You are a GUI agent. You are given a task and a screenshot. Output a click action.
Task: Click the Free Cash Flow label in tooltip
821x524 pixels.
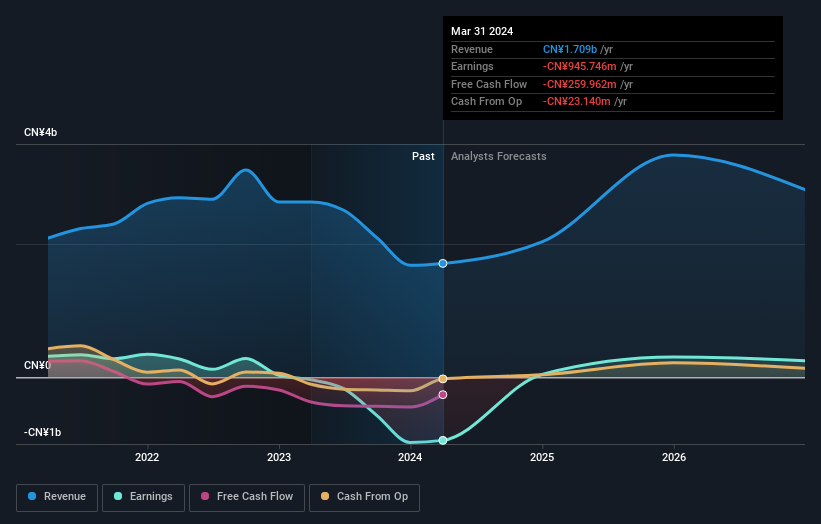coord(489,84)
